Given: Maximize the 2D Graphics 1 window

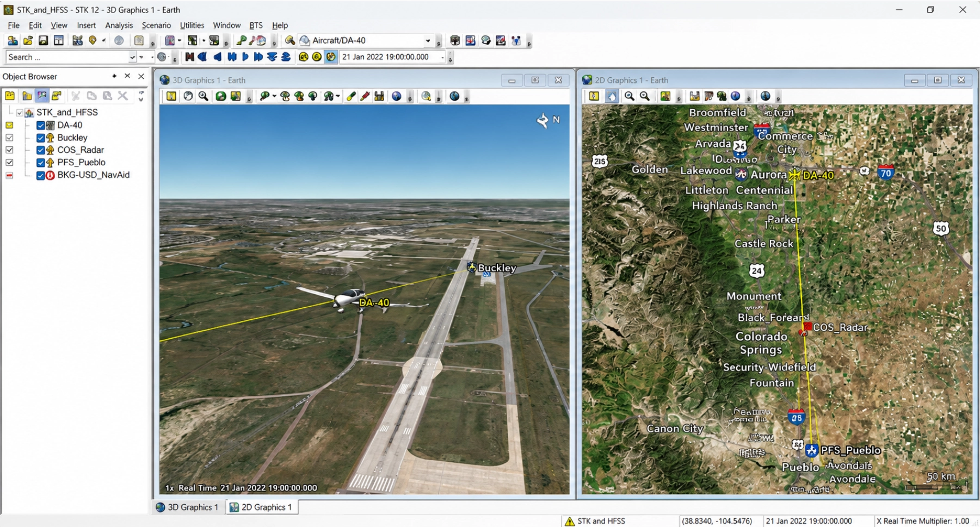Looking at the screenshot, I should pyautogui.click(x=938, y=80).
